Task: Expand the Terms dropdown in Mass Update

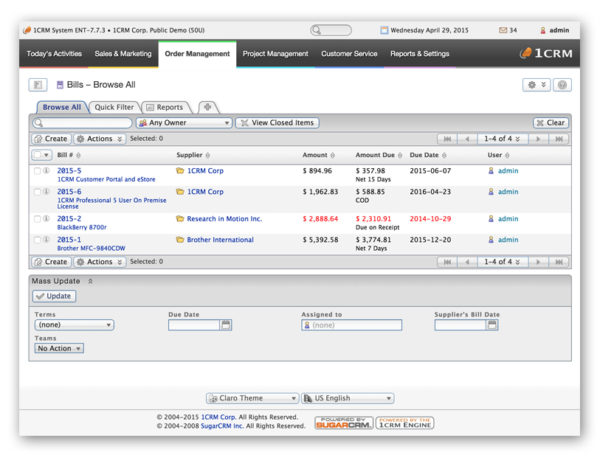Action: [74, 325]
